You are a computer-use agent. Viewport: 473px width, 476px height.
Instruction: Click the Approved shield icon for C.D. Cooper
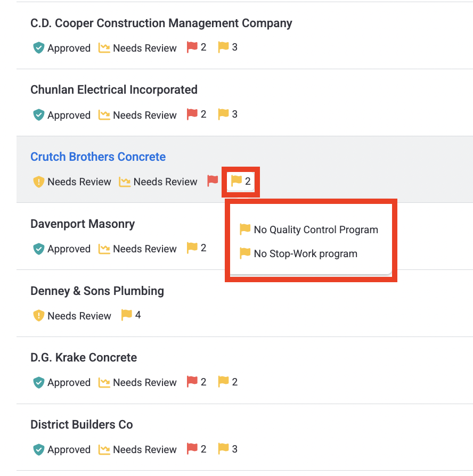pyautogui.click(x=38, y=48)
